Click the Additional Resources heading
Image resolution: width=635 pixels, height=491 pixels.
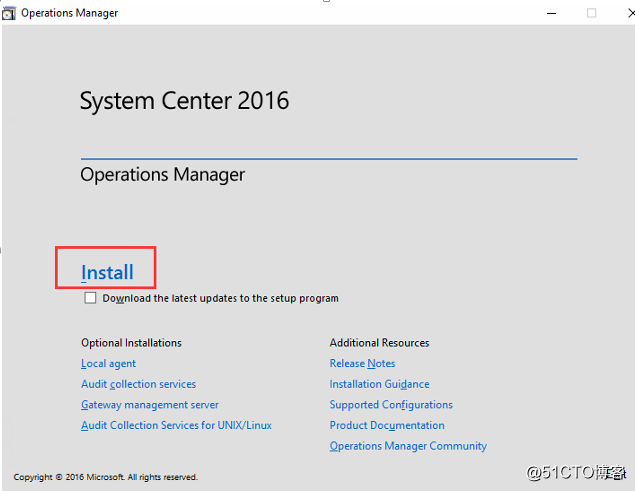point(379,343)
